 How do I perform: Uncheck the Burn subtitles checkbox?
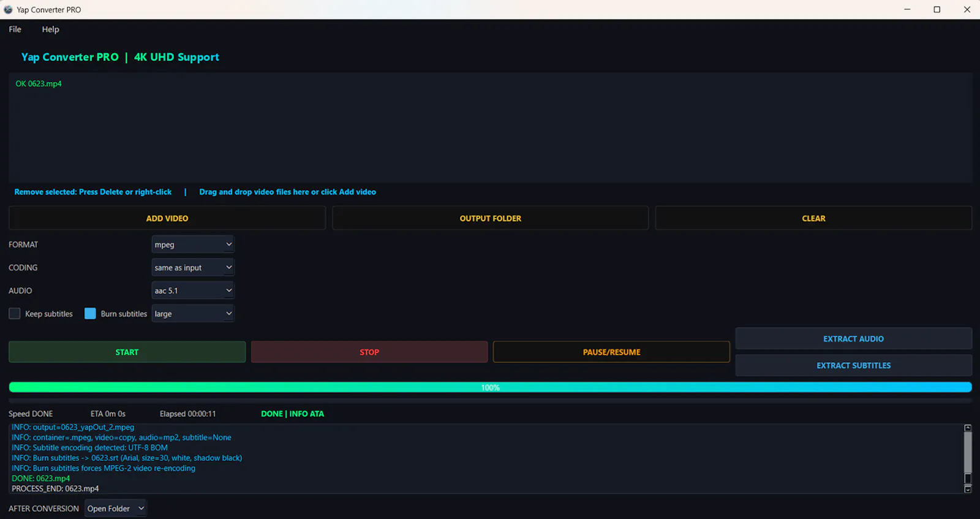coord(90,314)
